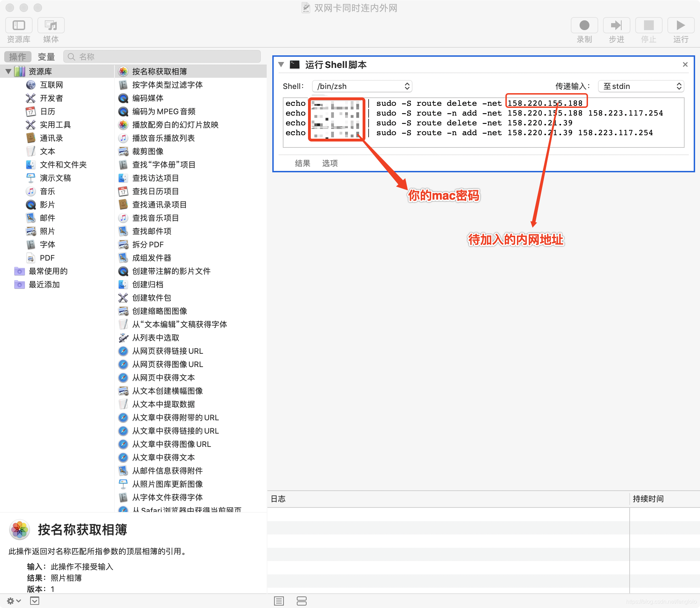This screenshot has width=700, height=608.
Task: Show the 结果 section of shell action
Action: (x=302, y=163)
